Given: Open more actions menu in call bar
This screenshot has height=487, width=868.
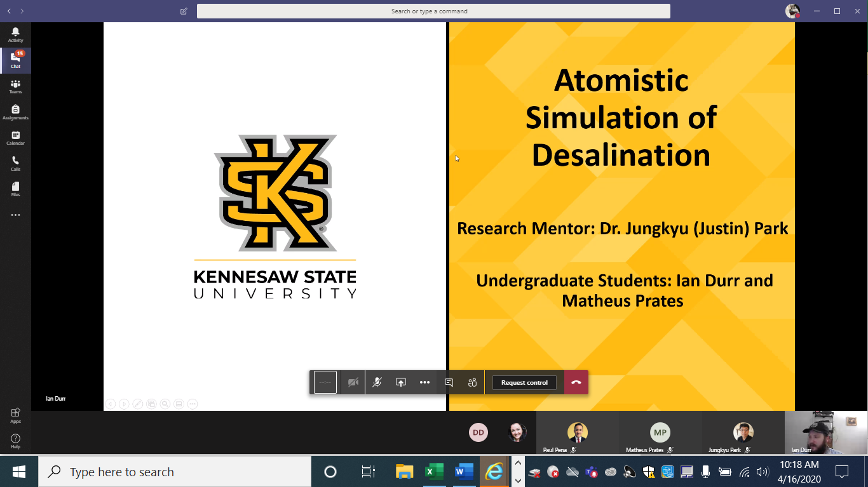Looking at the screenshot, I should [424, 382].
